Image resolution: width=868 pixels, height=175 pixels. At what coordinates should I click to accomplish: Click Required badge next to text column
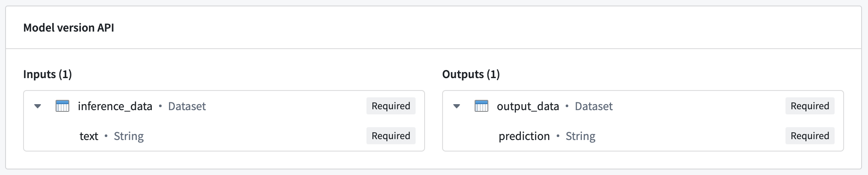[x=391, y=136]
